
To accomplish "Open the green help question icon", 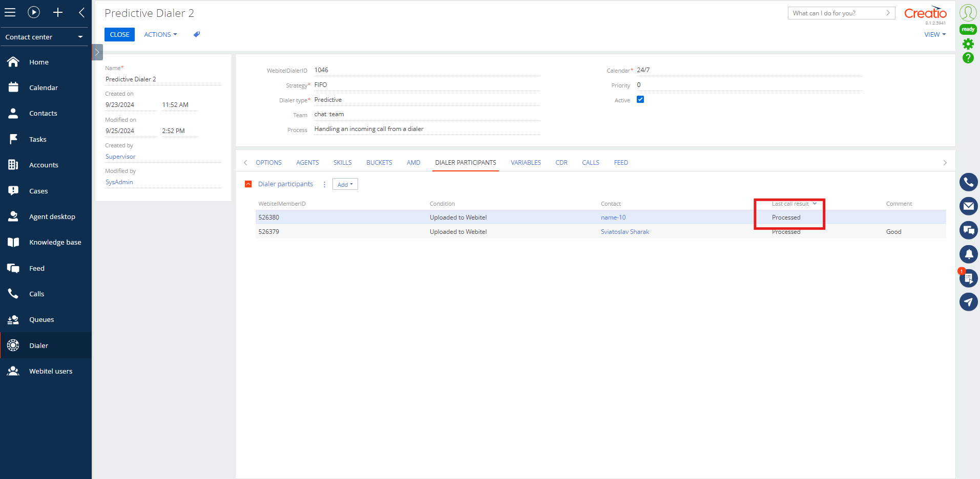I will coord(968,58).
